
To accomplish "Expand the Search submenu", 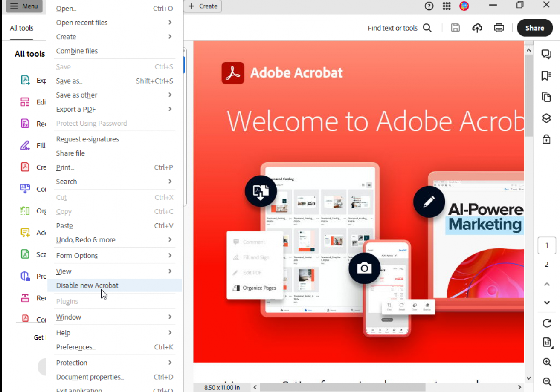I will 114,182.
